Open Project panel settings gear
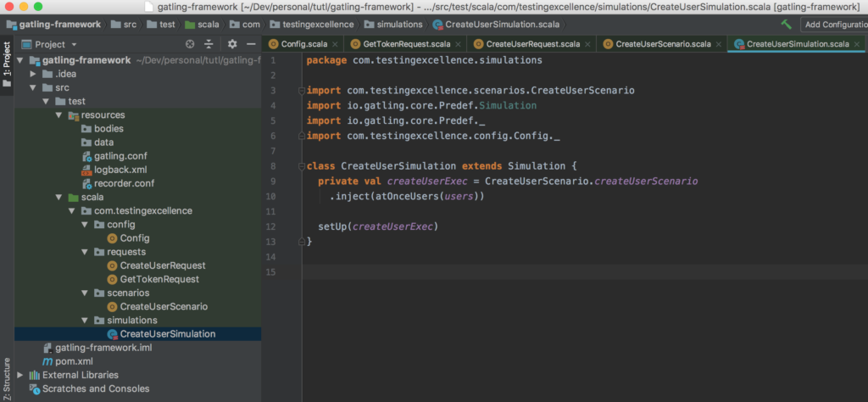 (x=232, y=44)
